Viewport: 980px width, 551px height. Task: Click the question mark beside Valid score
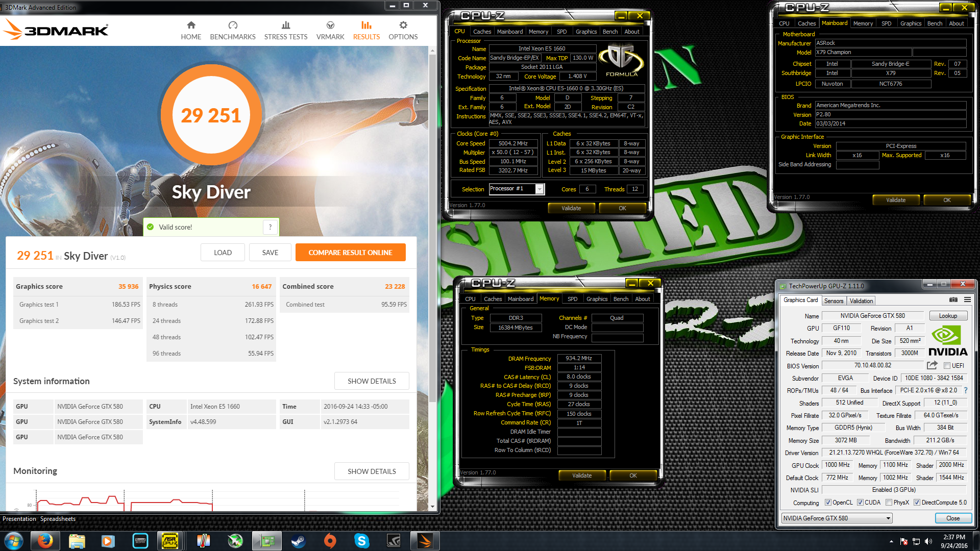271,227
